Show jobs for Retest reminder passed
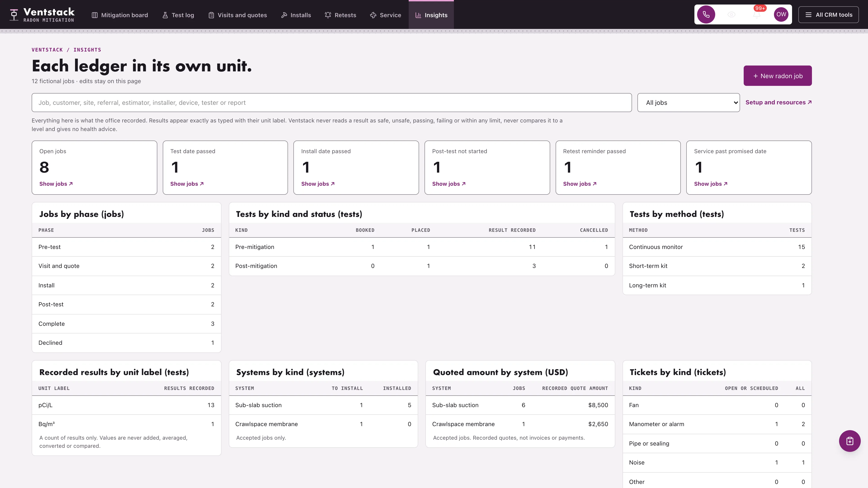Screen dimensions: 868x488 click(x=580, y=184)
